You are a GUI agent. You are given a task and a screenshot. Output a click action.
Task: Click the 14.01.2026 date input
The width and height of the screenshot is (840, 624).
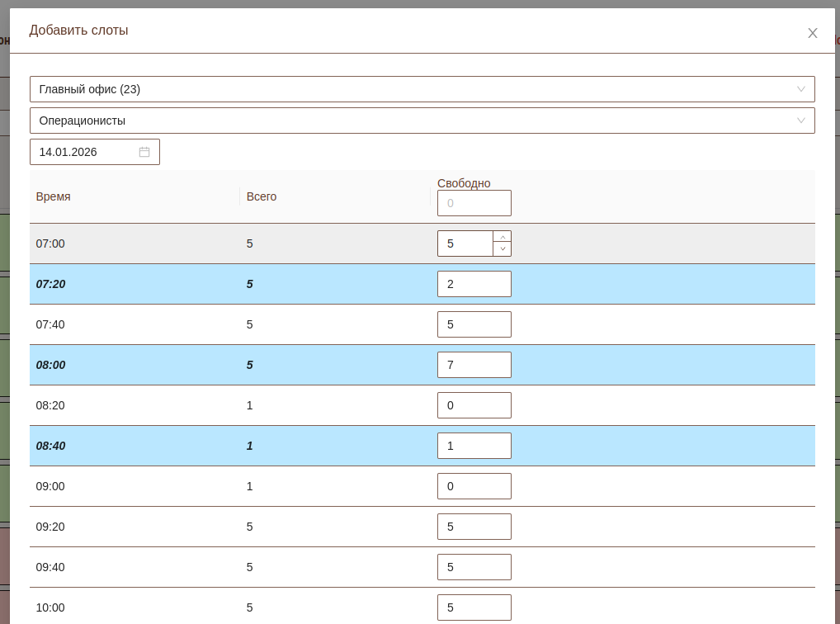[x=86, y=152]
